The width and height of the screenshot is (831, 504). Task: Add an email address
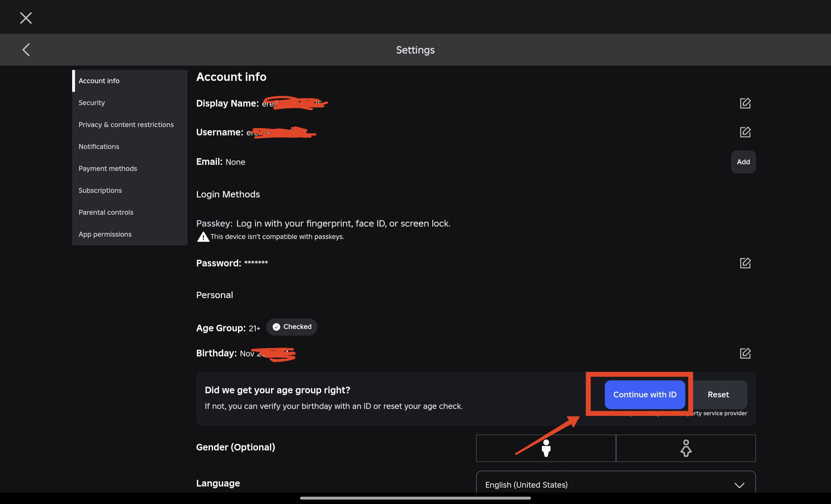743,162
